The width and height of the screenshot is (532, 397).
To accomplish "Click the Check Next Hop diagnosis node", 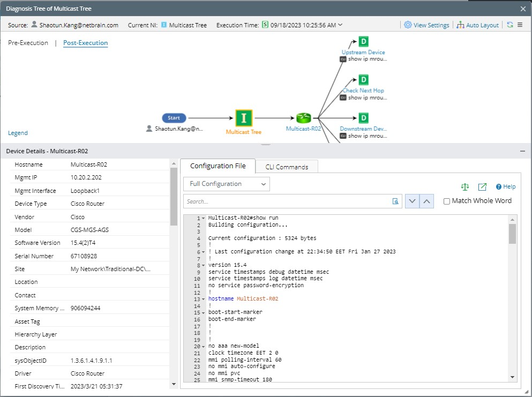I will tap(363, 80).
